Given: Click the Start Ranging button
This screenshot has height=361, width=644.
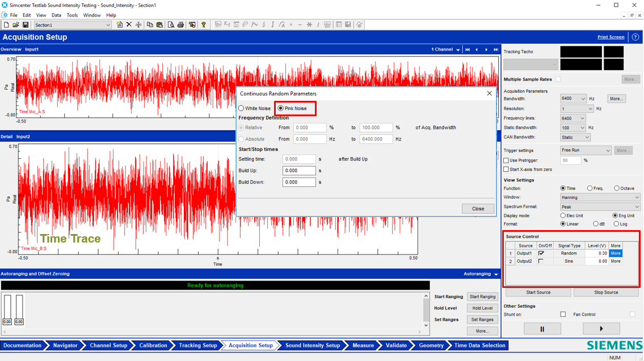Looking at the screenshot, I should [483, 296].
